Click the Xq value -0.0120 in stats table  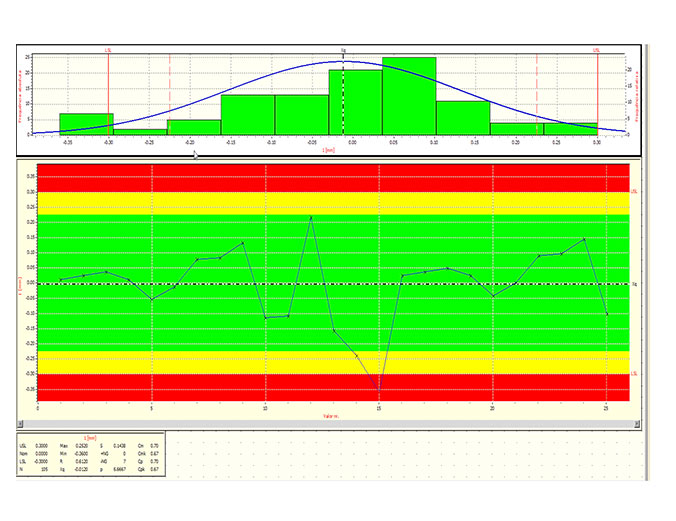coord(81,469)
